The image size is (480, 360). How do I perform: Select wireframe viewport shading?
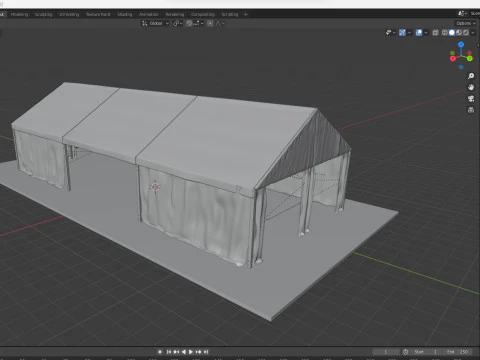tap(445, 32)
